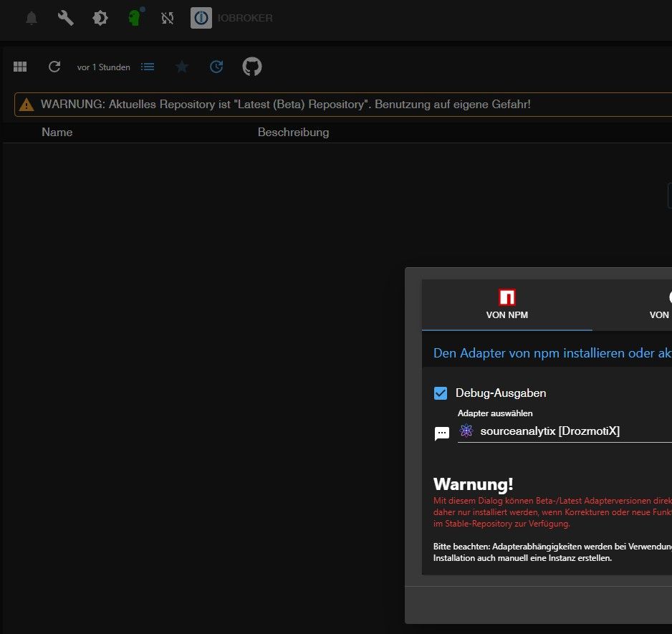Click the red npm logo icon
The height and width of the screenshot is (634, 672).
507,297
